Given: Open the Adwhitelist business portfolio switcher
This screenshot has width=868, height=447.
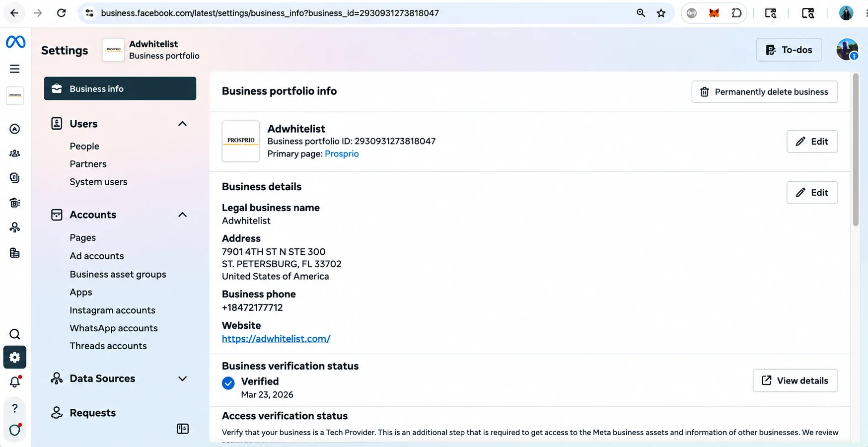Looking at the screenshot, I should (151, 50).
